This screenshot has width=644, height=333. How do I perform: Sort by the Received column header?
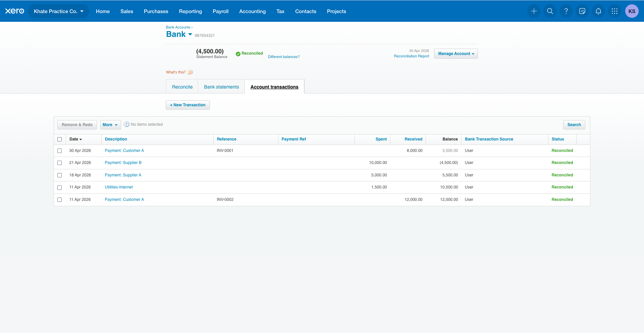click(413, 139)
